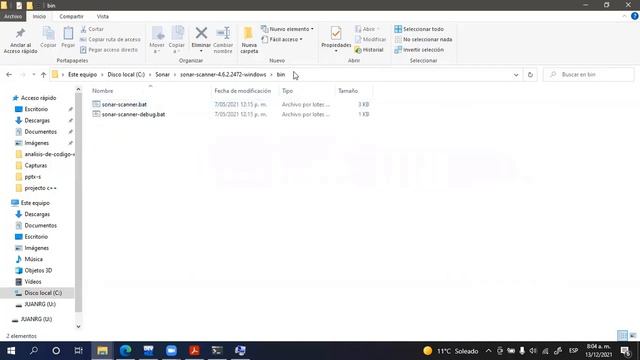Click 'Sonar' breadcrumb segment
Image resolution: width=640 pixels, height=360 pixels.
(x=162, y=75)
